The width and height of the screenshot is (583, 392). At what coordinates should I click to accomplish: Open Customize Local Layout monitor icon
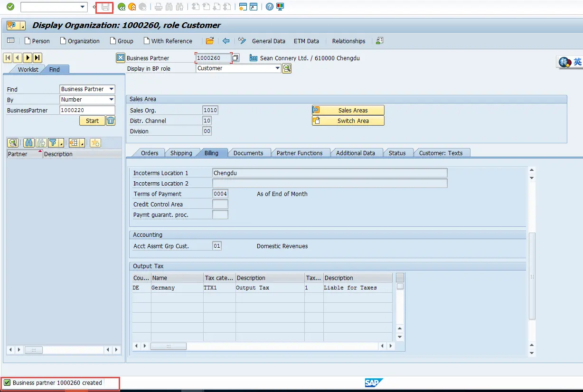280,7
